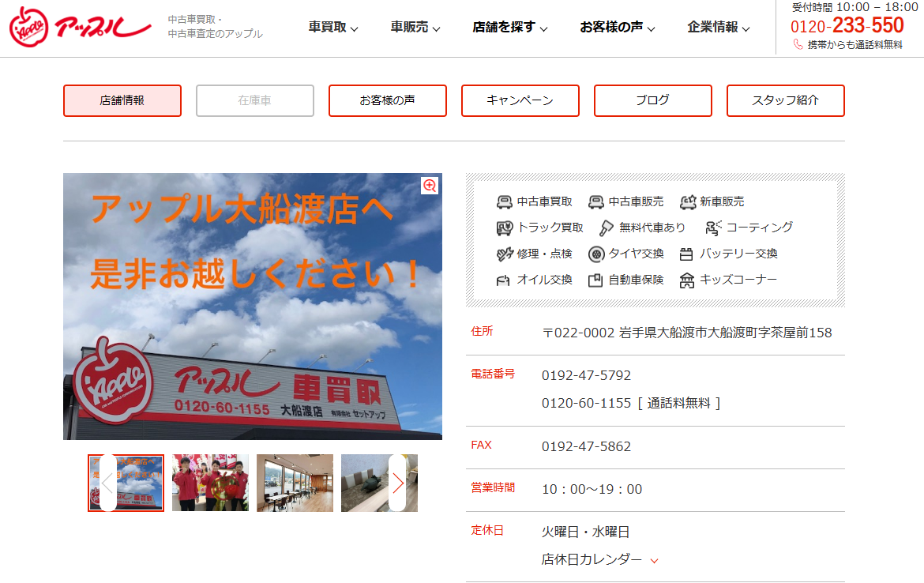The height and width of the screenshot is (583, 924).
Task: Click the magnifier zoom icon on photo
Action: [x=430, y=186]
